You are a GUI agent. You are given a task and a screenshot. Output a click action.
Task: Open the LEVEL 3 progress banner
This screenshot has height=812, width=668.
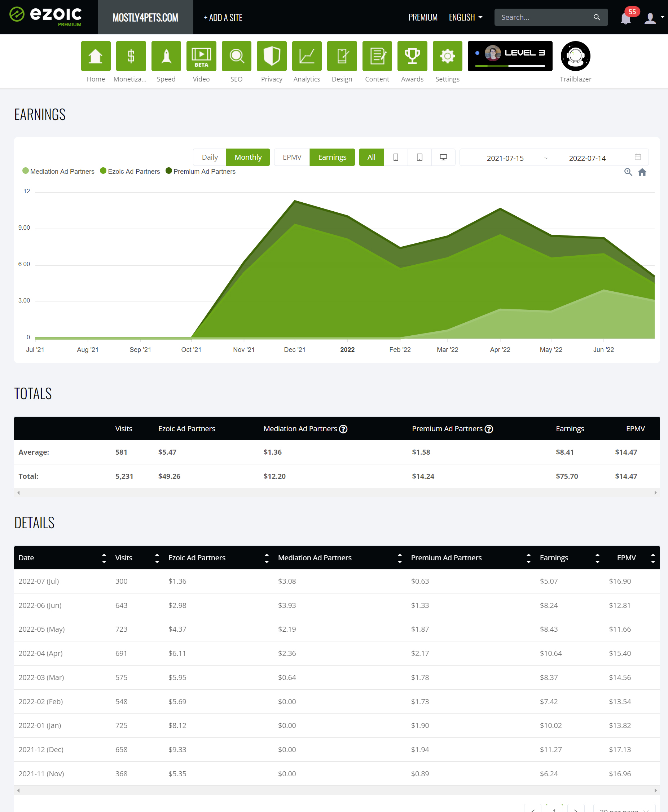tap(510, 56)
